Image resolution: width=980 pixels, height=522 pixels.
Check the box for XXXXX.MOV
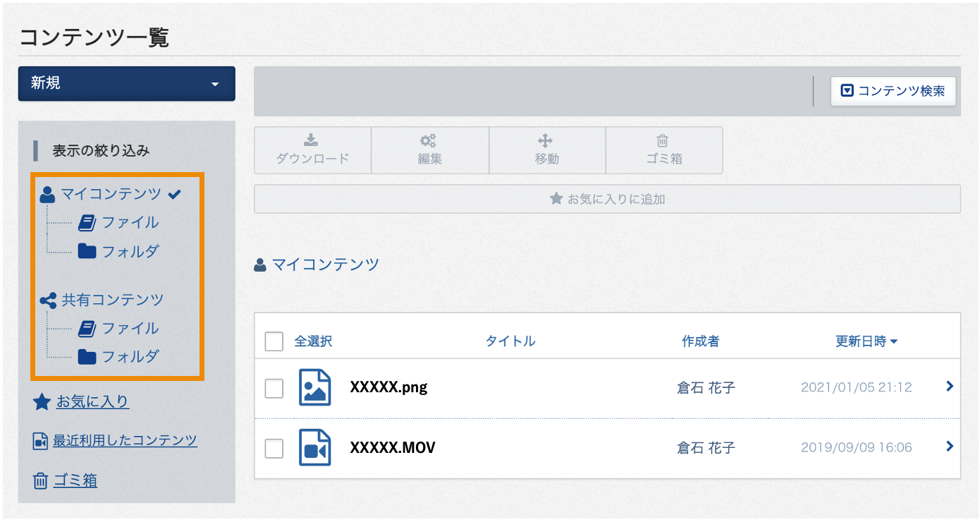pos(274,448)
